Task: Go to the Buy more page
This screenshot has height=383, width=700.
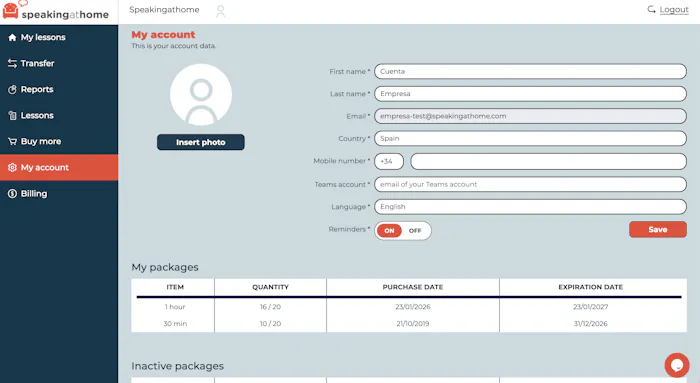Action: [x=59, y=142]
